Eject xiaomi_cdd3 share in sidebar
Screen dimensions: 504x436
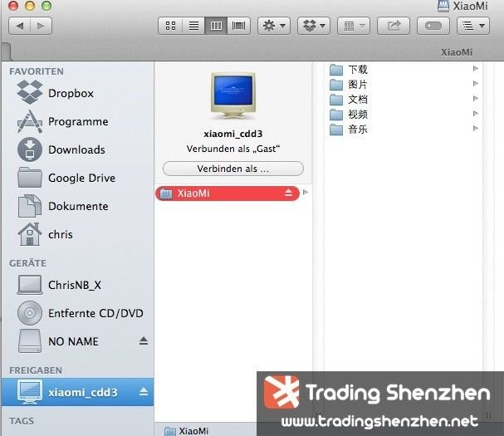pos(144,392)
